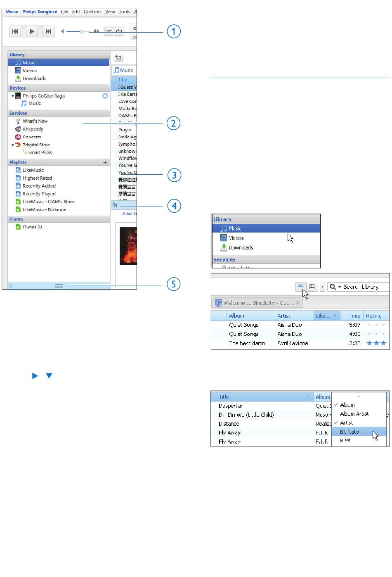The width and height of the screenshot is (392, 577).
Task: Collapse the 7digital Store node
Action: point(13,145)
